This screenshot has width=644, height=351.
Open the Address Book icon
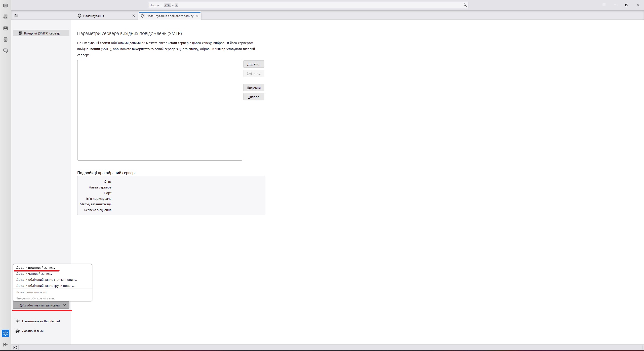6,17
